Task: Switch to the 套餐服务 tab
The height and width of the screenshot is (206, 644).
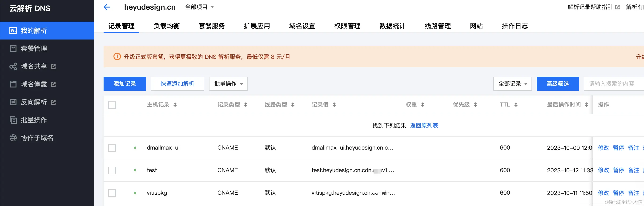Action: pyautogui.click(x=212, y=26)
